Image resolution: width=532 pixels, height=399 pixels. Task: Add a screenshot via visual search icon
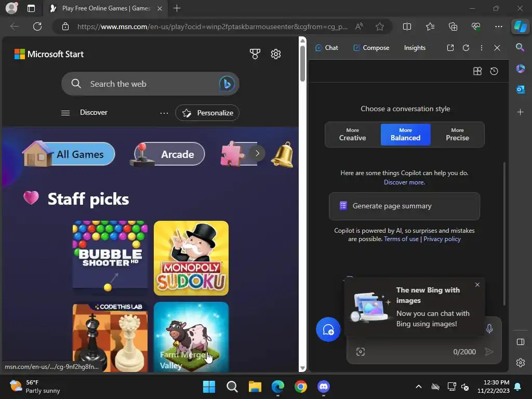361,352
